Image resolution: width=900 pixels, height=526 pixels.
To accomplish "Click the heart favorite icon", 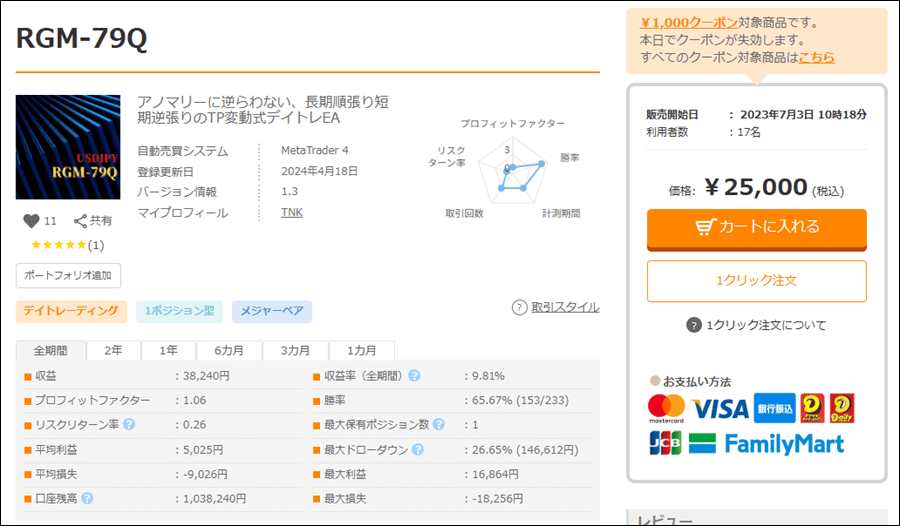I will 30,221.
